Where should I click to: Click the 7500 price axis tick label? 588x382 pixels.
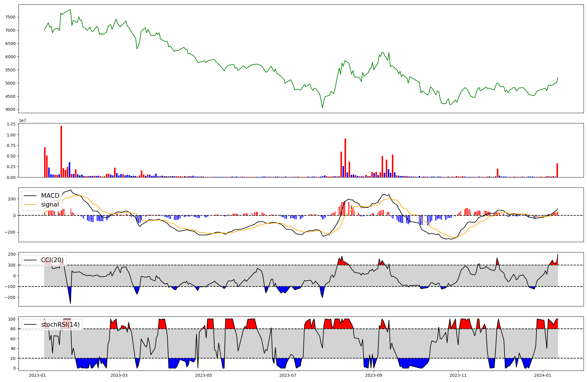pos(10,17)
